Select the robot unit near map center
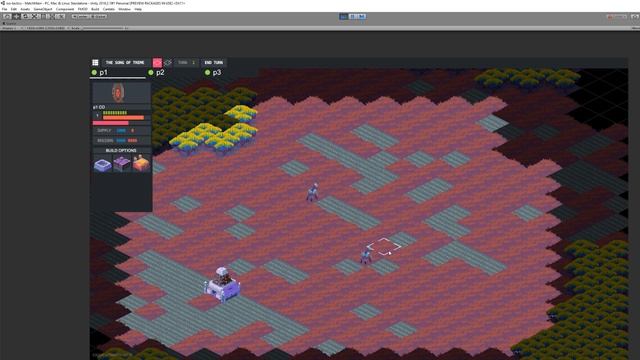 tap(313, 192)
